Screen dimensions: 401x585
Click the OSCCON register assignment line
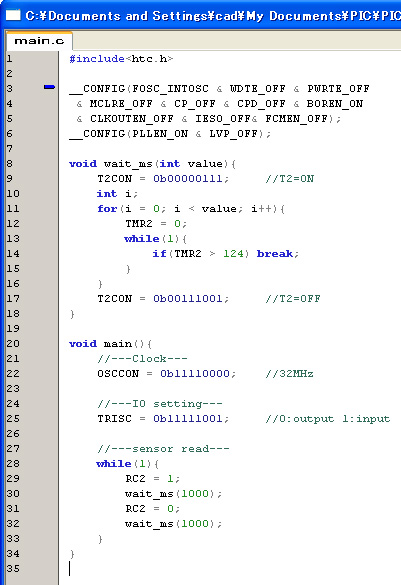tap(167, 374)
